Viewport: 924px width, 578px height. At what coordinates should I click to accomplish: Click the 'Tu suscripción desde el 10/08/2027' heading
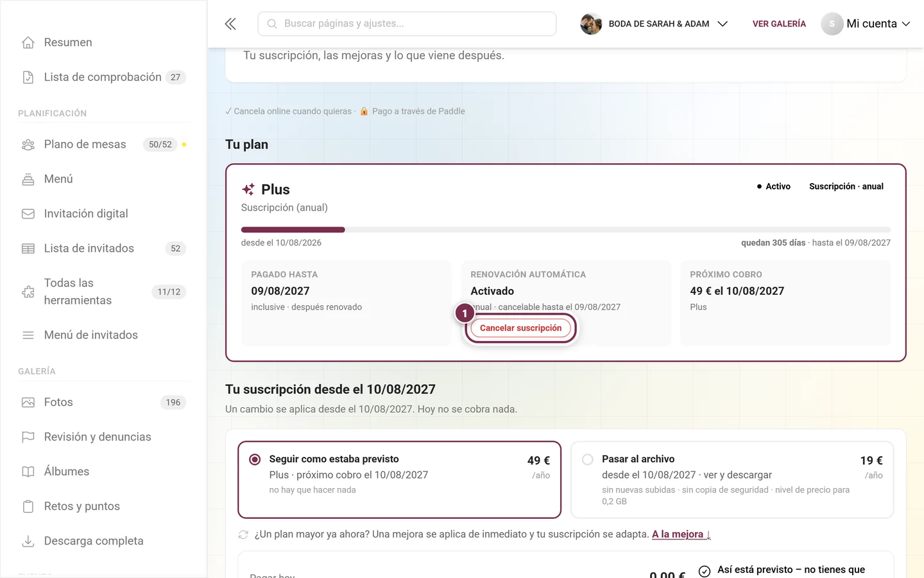pos(330,389)
